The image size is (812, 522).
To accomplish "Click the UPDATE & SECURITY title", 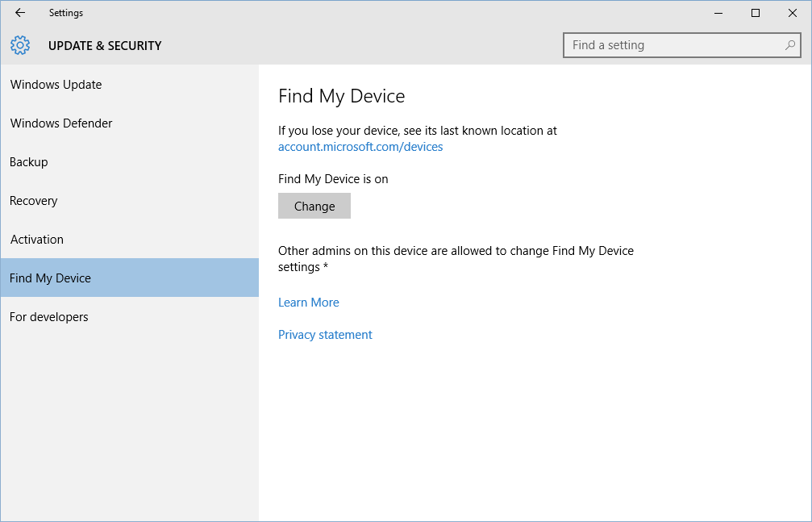I will pyautogui.click(x=105, y=46).
